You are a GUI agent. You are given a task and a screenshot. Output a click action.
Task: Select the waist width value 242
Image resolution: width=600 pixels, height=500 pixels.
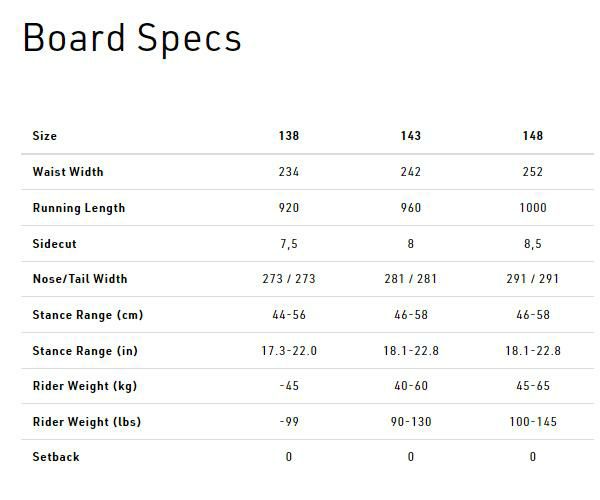410,172
